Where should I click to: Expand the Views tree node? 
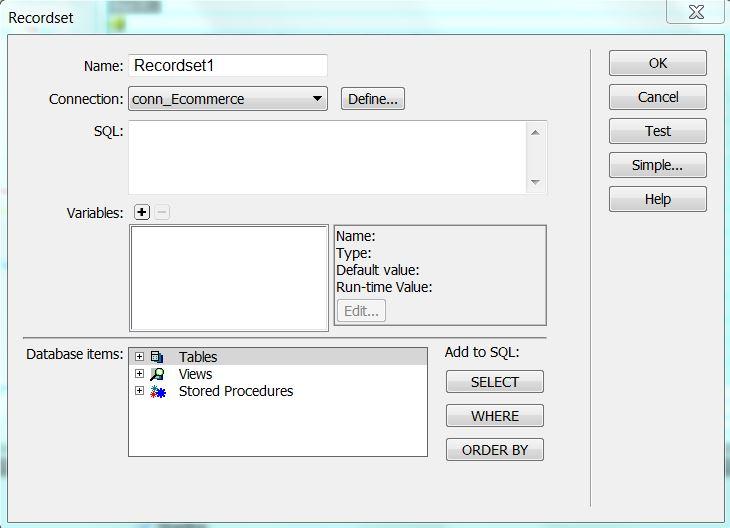pos(139,373)
